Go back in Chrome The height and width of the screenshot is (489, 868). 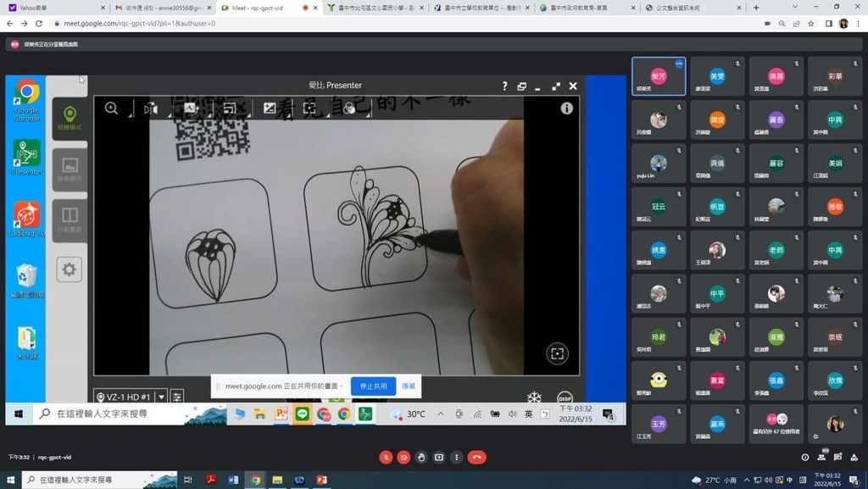pos(9,24)
